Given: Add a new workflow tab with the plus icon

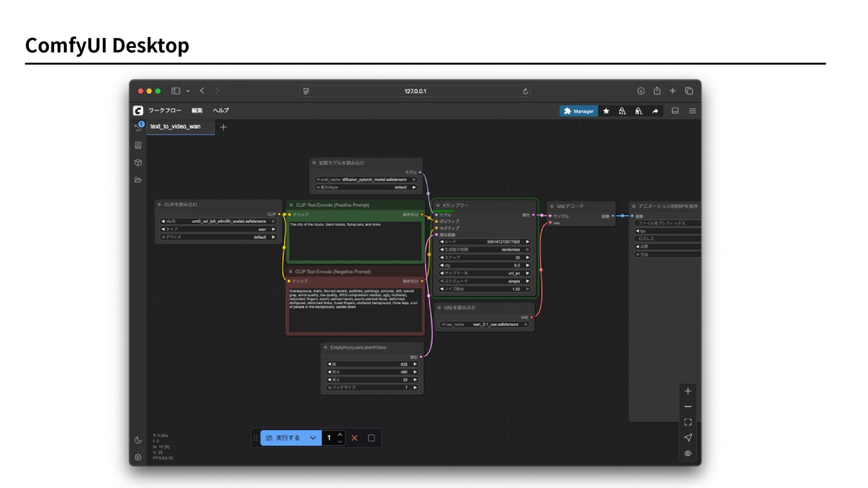Looking at the screenshot, I should [223, 127].
